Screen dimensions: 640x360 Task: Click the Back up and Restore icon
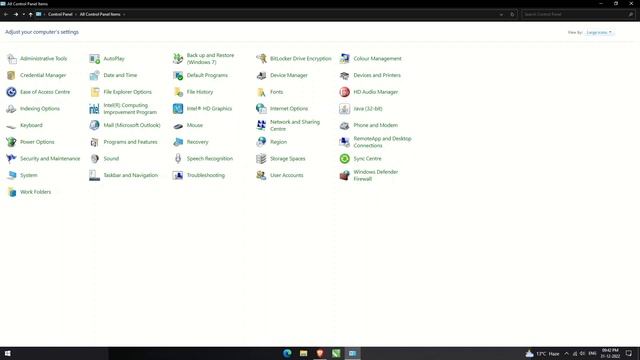pyautogui.click(x=178, y=59)
